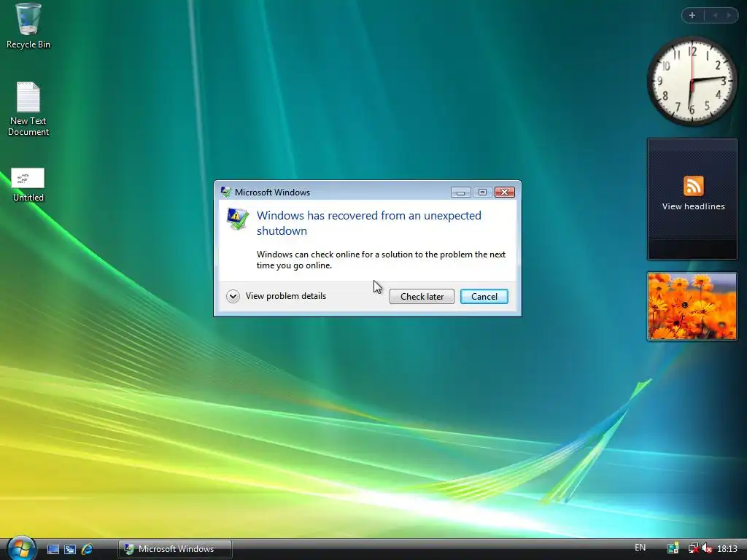Click the orange RSS feed icon
The width and height of the screenshot is (747, 560).
(x=693, y=186)
